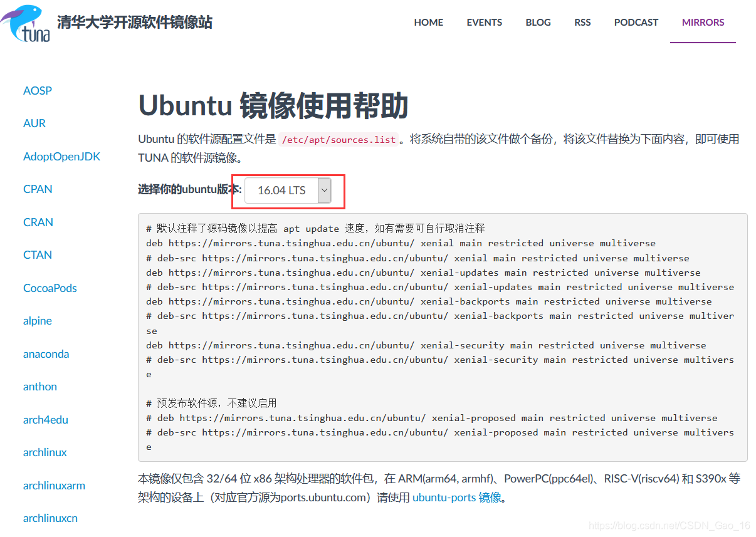The width and height of the screenshot is (756, 537).
Task: Follow the ubuntu-ports 镜像 link
Action: 457,498
